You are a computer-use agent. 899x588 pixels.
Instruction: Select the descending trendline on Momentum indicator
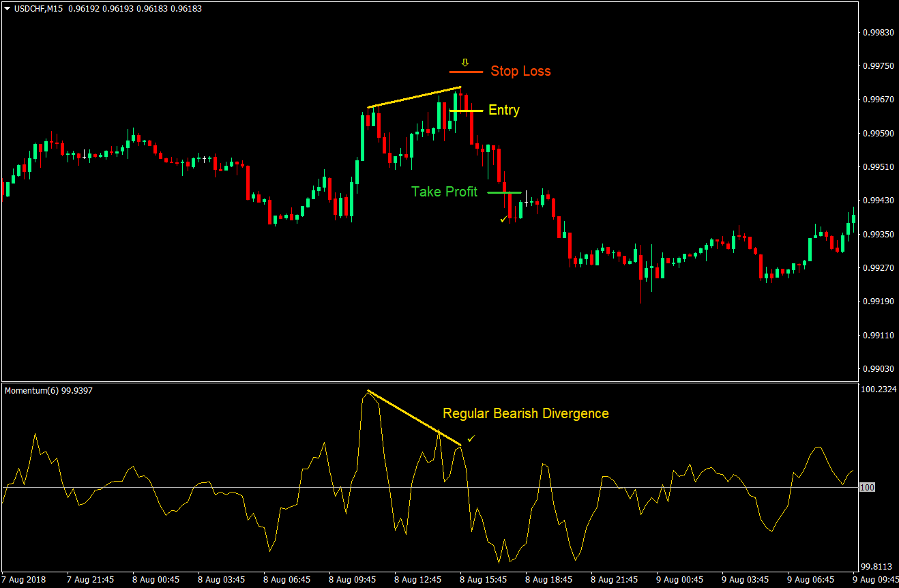click(x=413, y=418)
